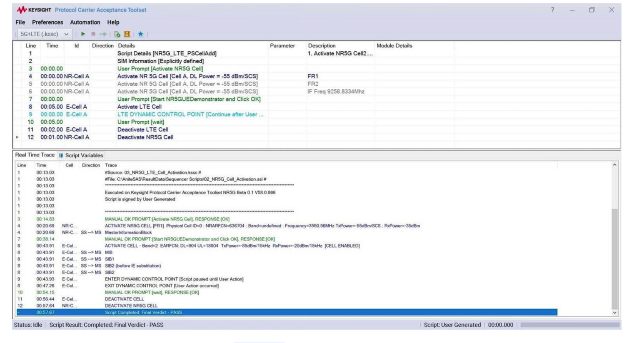
Task: Click the Line column header in script table
Action: point(31,46)
